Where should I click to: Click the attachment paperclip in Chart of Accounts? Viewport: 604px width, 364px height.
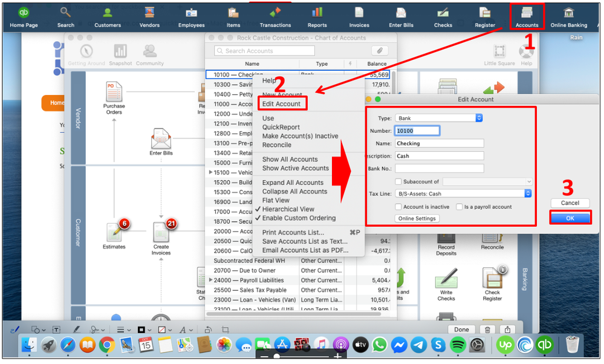tap(380, 50)
